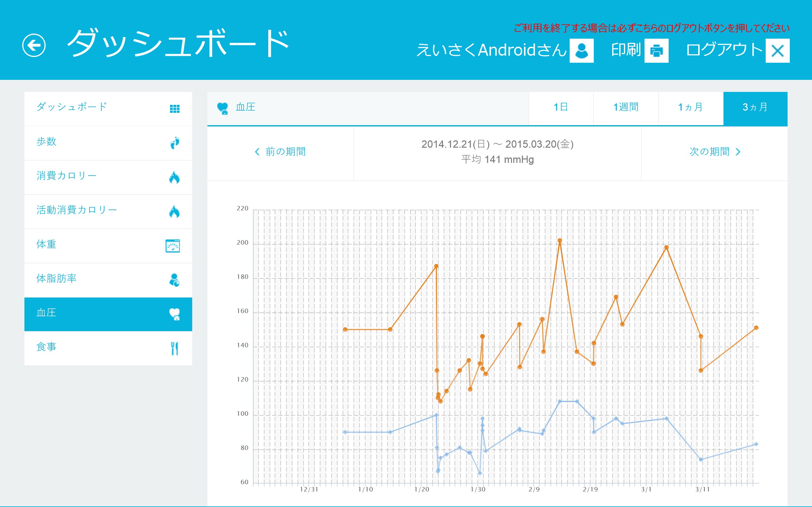Choose the 1ヵ月 range tab

691,107
